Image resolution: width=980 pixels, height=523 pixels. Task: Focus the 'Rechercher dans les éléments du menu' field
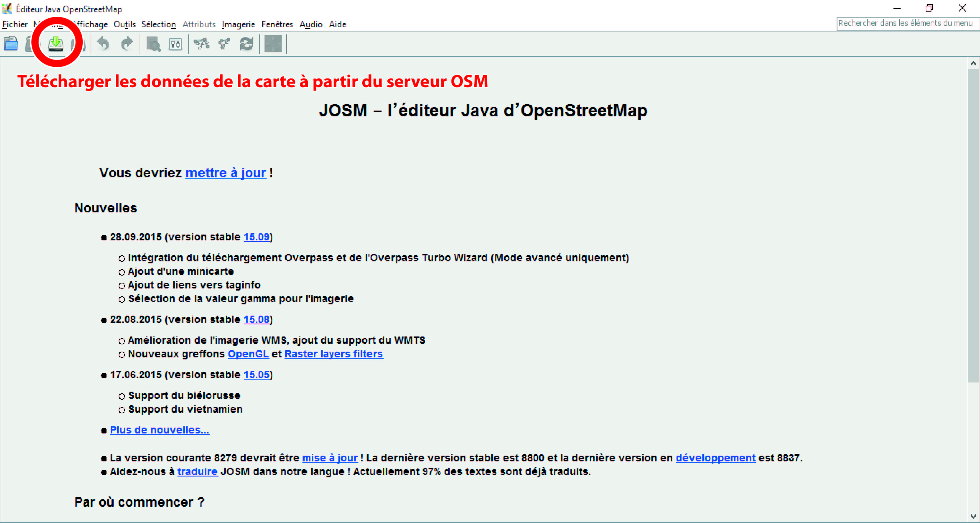tap(908, 24)
